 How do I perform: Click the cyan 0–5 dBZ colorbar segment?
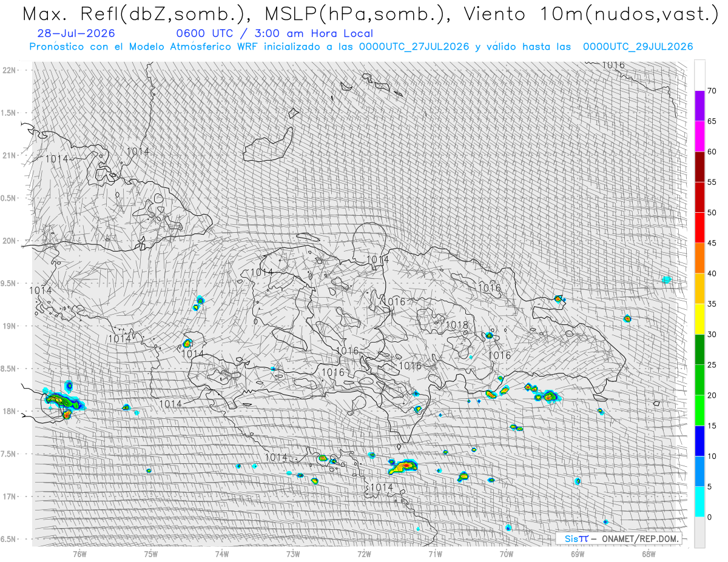699,501
